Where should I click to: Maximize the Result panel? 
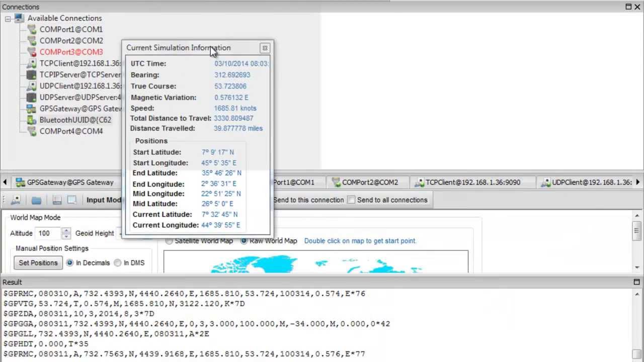(x=636, y=282)
